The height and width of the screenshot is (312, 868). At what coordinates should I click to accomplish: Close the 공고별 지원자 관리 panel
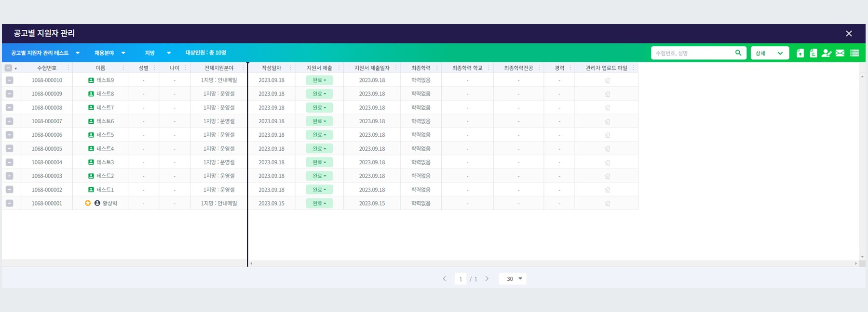coord(849,33)
